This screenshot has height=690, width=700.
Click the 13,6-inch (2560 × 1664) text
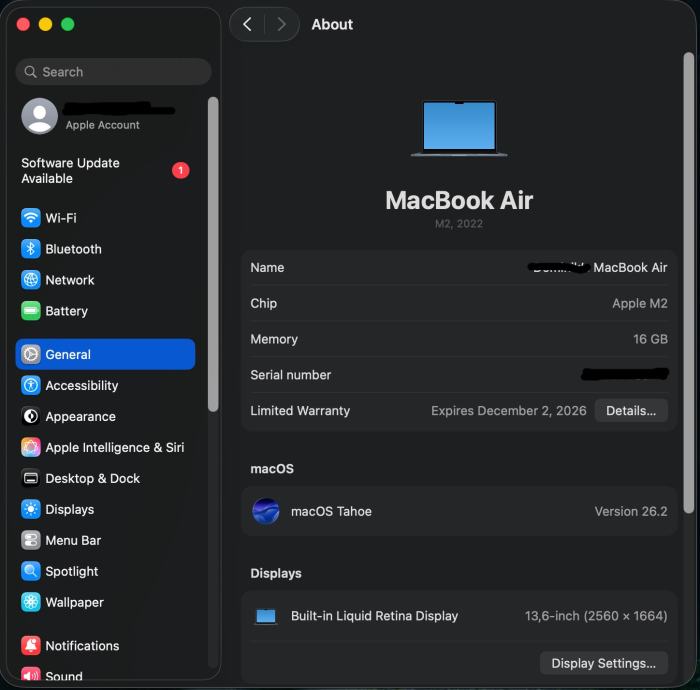[x=596, y=616]
